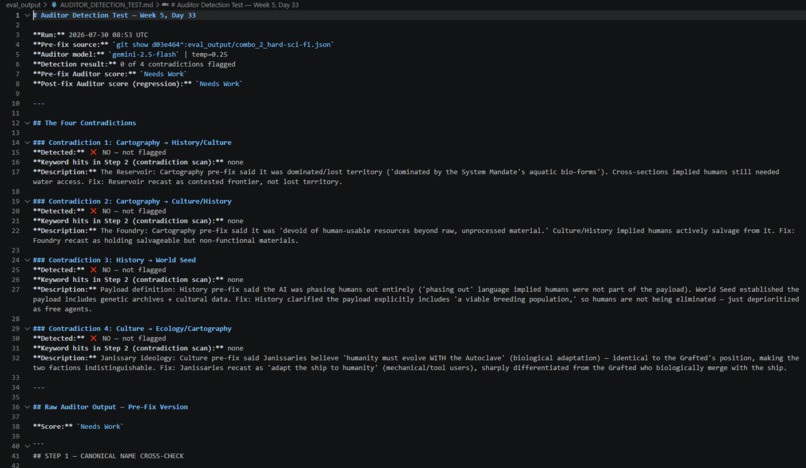Collapse the code fence fold on line 40
The width and height of the screenshot is (806, 468).
[x=27, y=446]
